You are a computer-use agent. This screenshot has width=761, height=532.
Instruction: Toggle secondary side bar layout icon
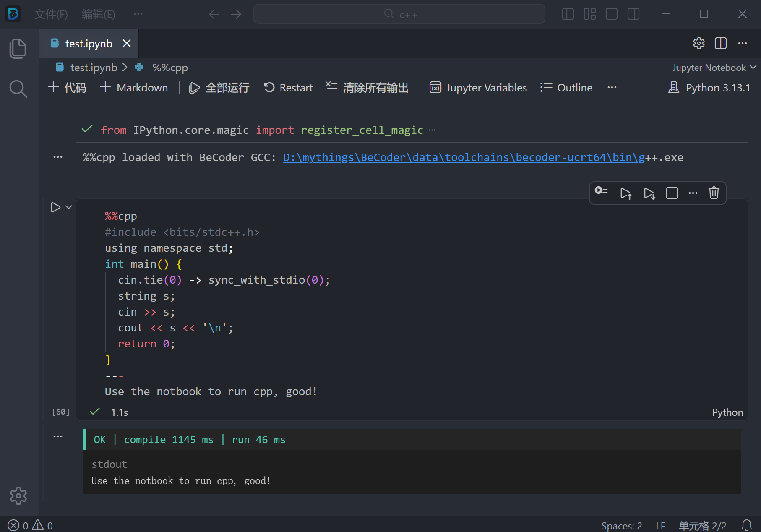[633, 14]
